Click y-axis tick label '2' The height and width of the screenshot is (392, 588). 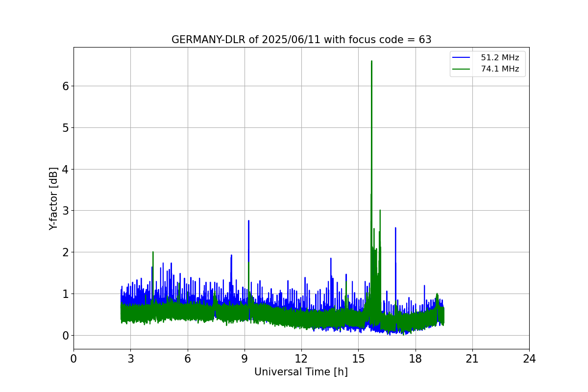65,252
